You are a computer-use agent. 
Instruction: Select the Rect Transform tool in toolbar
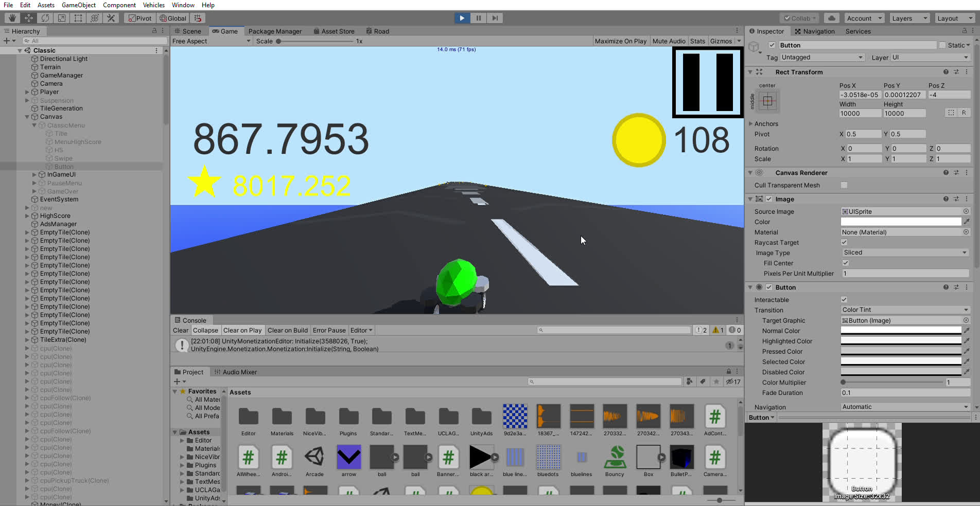click(78, 18)
